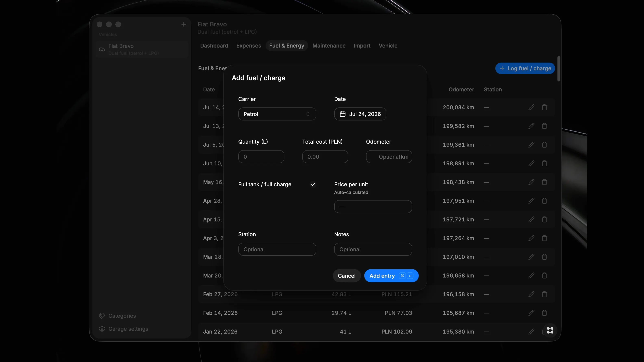Click the Notes optional input field

click(x=373, y=249)
